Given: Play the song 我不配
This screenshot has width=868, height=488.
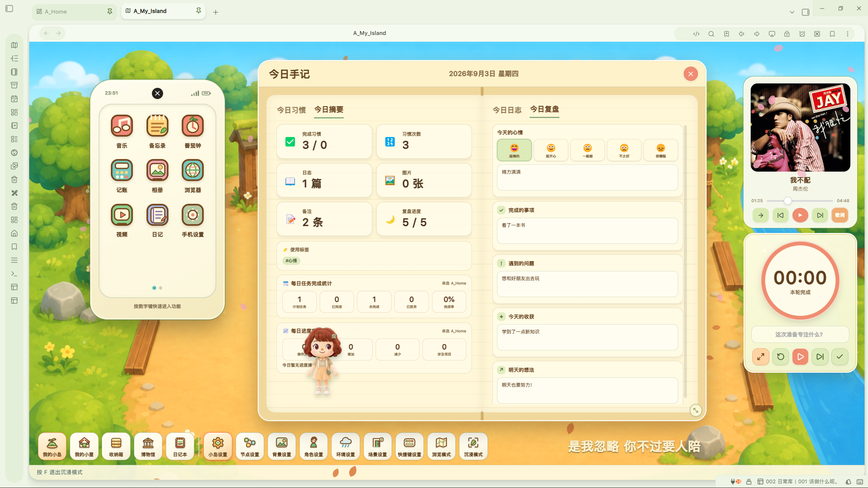Looking at the screenshot, I should [x=800, y=215].
